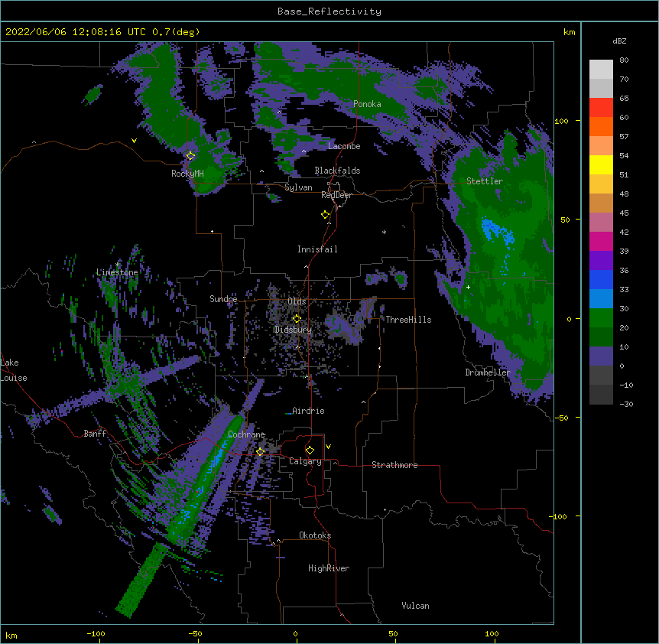The width and height of the screenshot is (659, 644).
Task: Click the yellow station marker below Cochrane
Action: (x=260, y=451)
